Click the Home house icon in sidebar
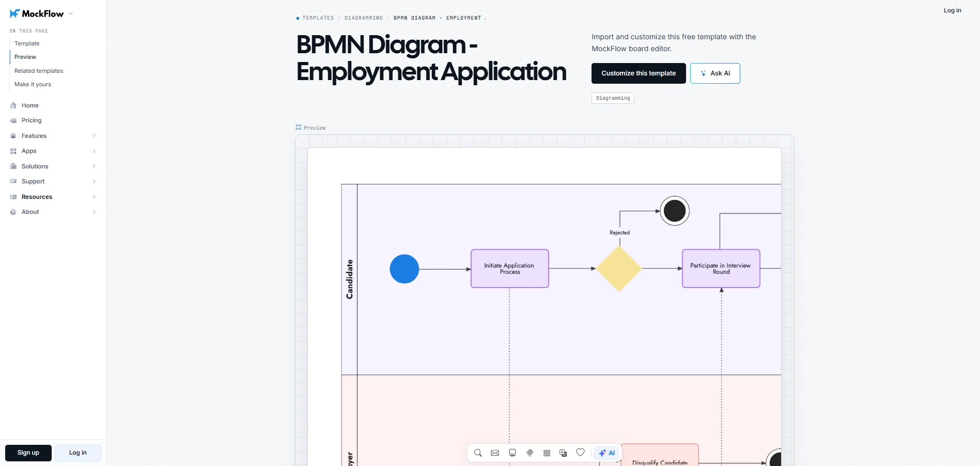980x466 pixels. [x=13, y=105]
